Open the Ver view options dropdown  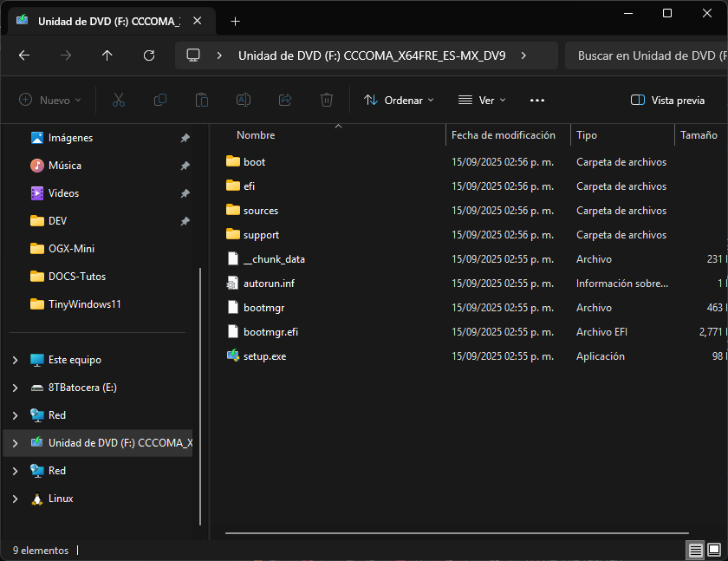(482, 101)
